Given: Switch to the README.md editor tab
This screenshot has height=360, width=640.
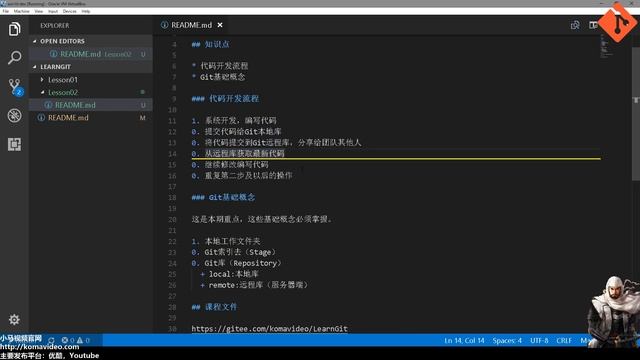Looking at the screenshot, I should click(191, 25).
